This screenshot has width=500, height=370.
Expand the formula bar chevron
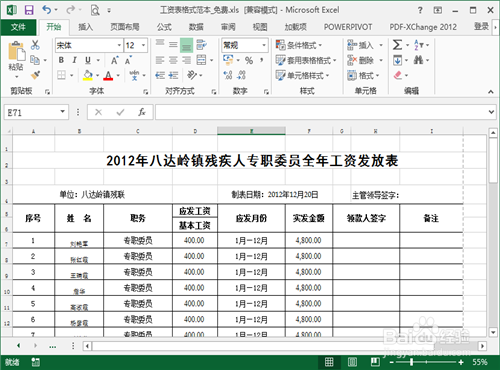491,112
